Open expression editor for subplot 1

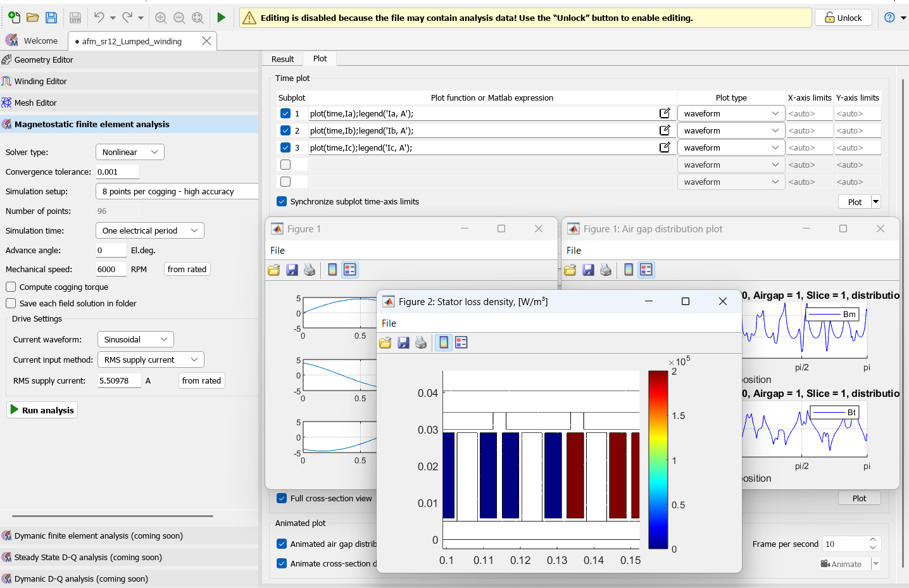click(x=665, y=113)
